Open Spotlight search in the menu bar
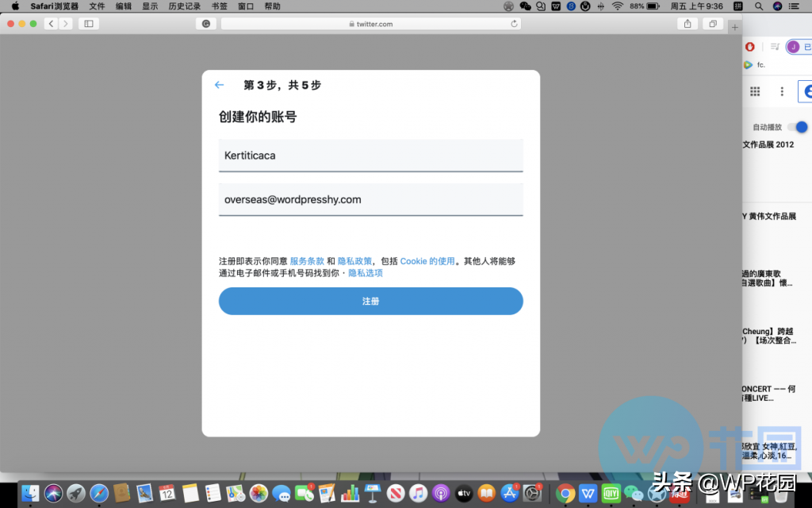Screen dimensions: 812x508 point(759,6)
